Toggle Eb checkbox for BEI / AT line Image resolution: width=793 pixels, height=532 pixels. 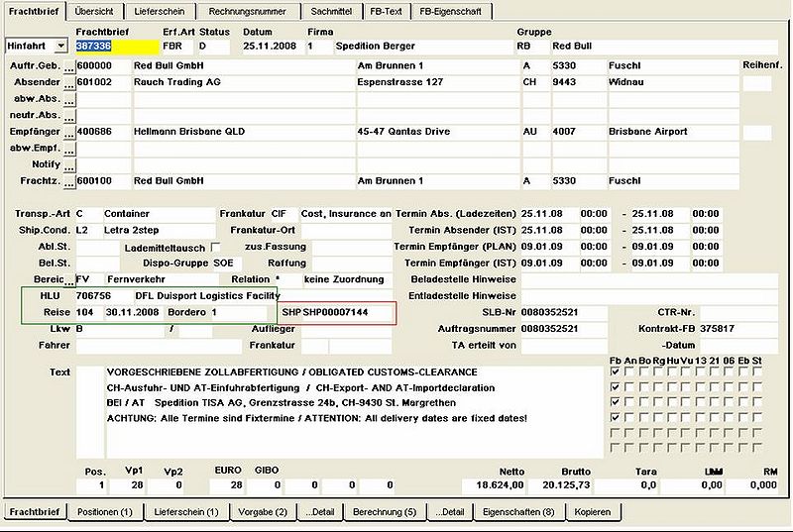tap(742, 402)
